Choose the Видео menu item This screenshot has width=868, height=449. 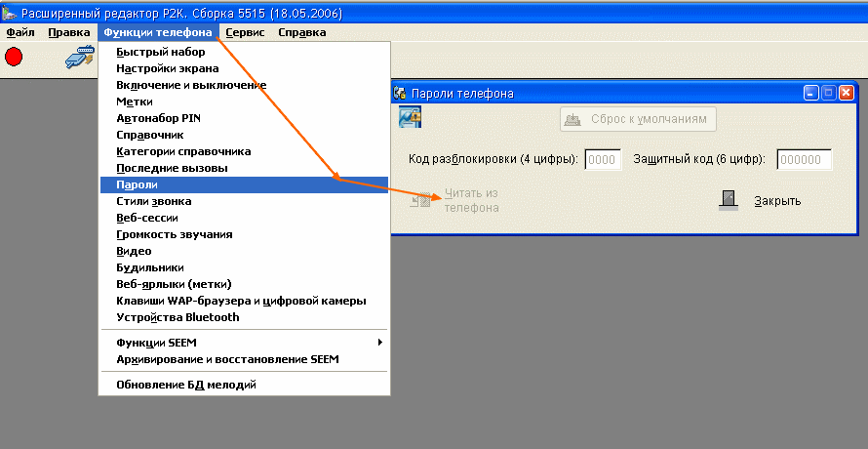pos(244,251)
